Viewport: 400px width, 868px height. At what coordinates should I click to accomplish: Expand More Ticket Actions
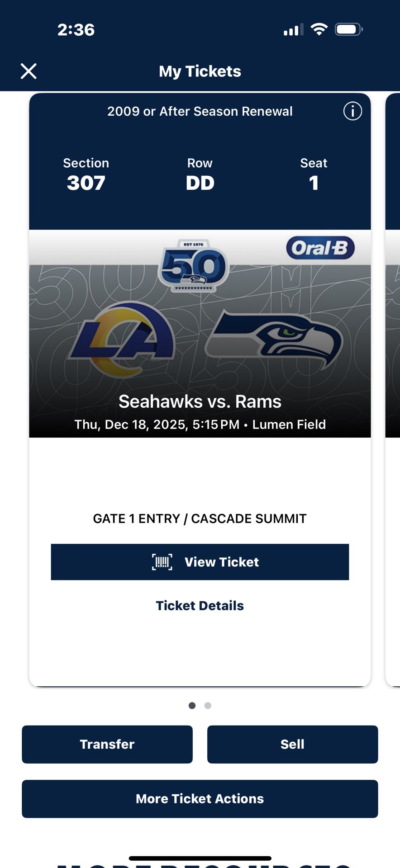click(x=200, y=799)
